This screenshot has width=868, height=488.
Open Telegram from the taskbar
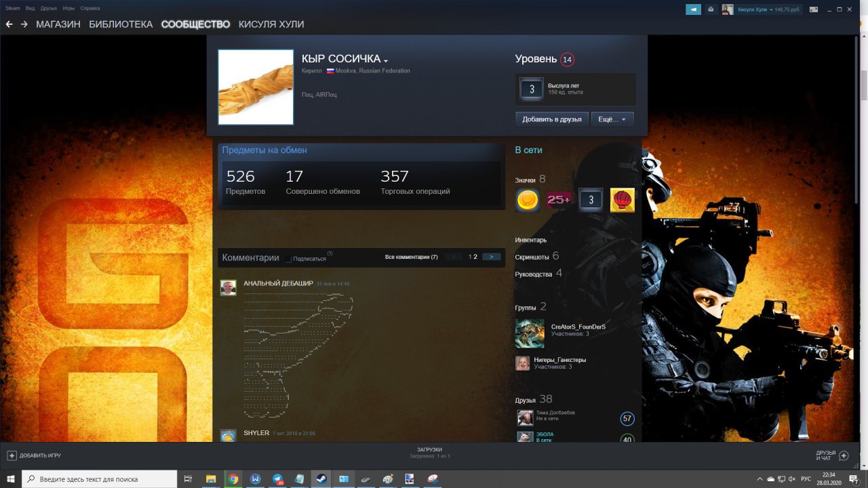pos(277,479)
